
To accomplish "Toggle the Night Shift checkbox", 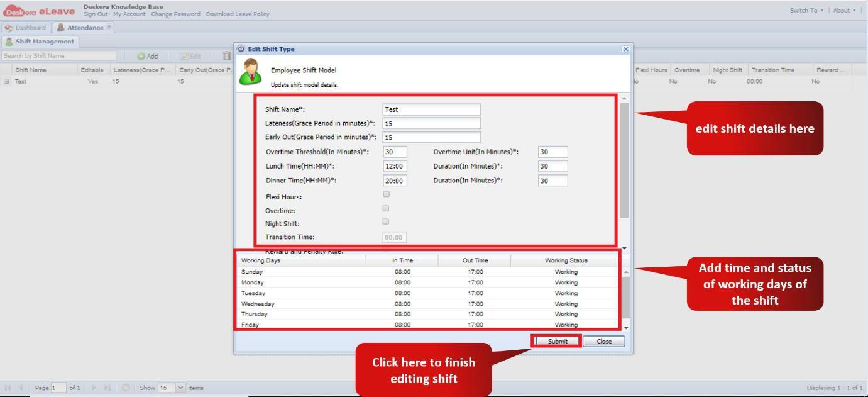I will coord(385,221).
